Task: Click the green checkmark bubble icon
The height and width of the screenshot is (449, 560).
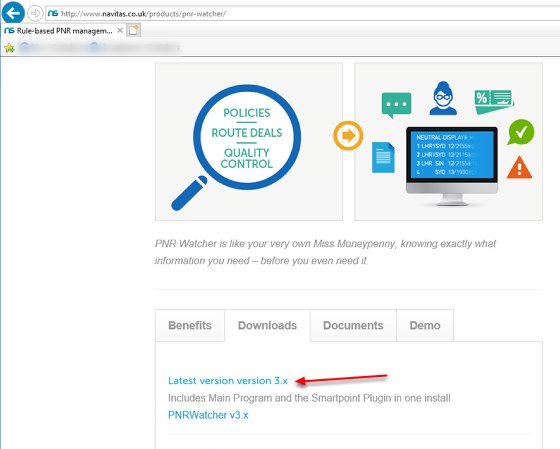Action: [x=521, y=132]
